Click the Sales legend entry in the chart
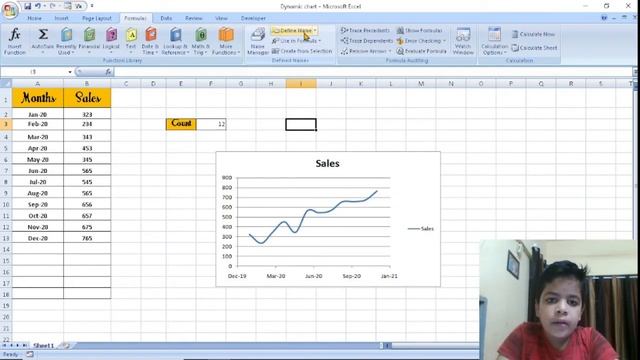640x360 pixels. pyautogui.click(x=421, y=229)
